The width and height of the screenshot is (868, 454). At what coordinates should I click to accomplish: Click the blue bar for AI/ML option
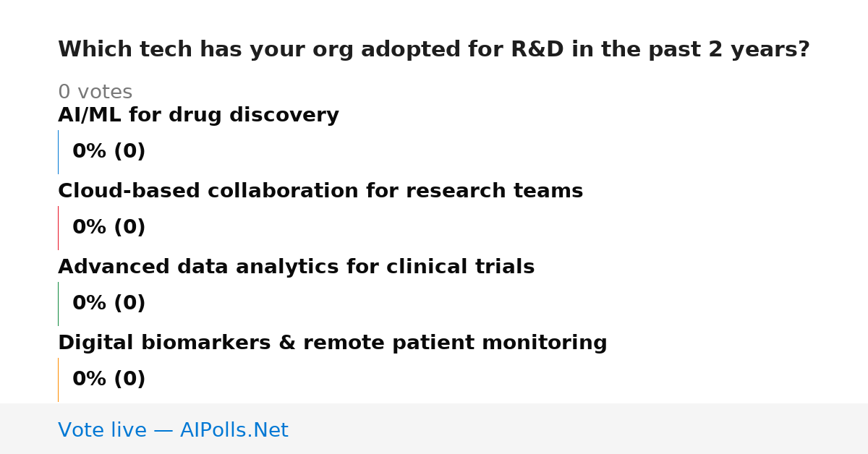pos(59,152)
